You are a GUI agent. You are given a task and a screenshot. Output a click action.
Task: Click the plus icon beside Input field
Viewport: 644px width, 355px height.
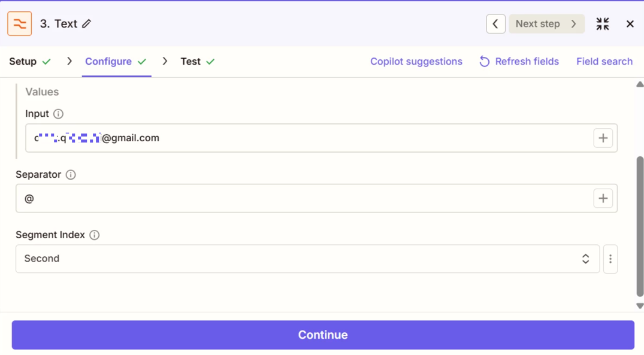point(603,138)
